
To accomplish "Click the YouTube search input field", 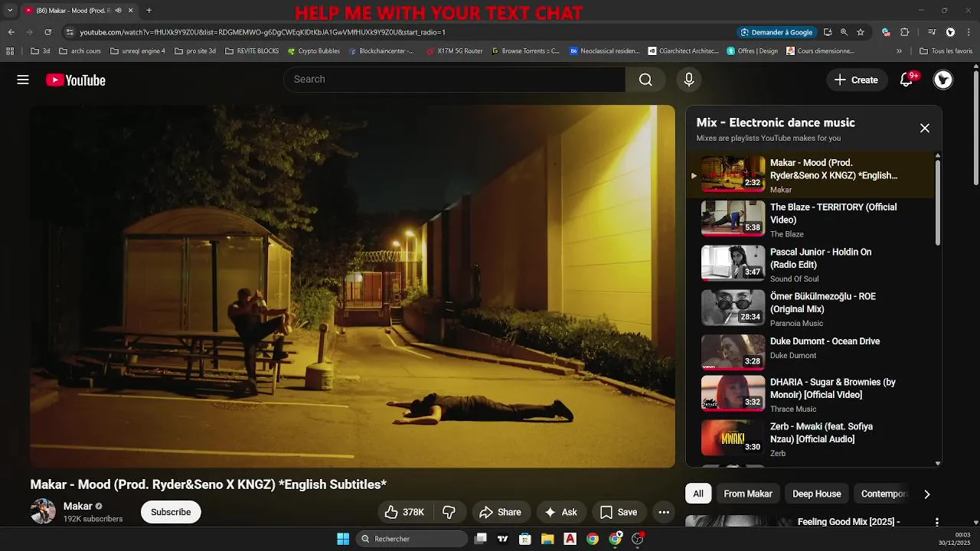I will point(455,80).
